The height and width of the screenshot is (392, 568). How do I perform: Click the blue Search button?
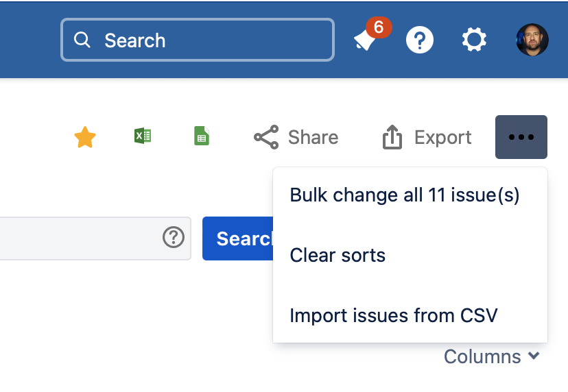coord(237,238)
